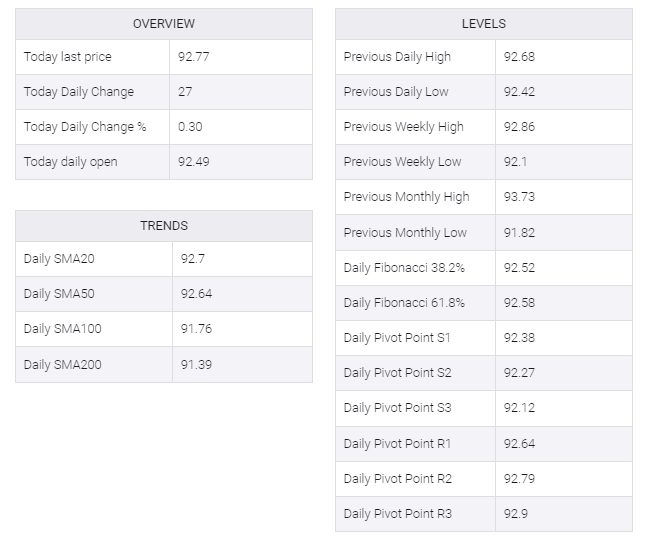The image size is (646, 544).
Task: Select the Daily Pivot Point R3 value 92.9
Action: (515, 514)
